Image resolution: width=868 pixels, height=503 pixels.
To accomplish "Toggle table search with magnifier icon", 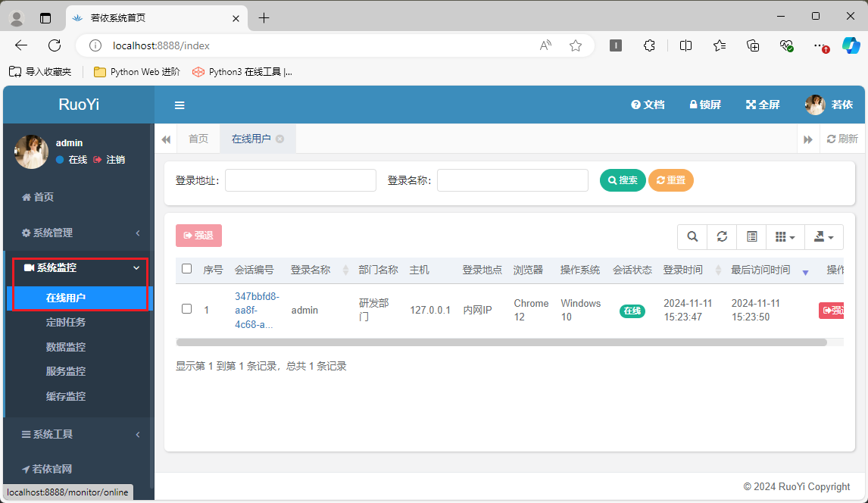I will pos(692,237).
